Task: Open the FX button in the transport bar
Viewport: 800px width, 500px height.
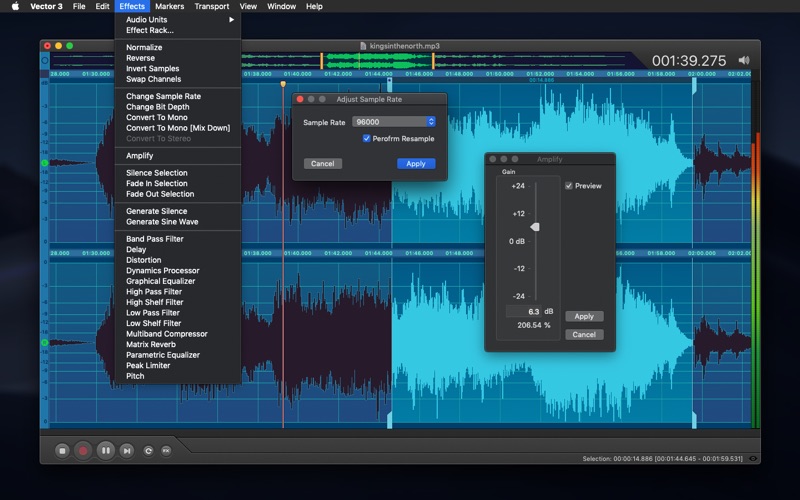Action: click(x=166, y=451)
